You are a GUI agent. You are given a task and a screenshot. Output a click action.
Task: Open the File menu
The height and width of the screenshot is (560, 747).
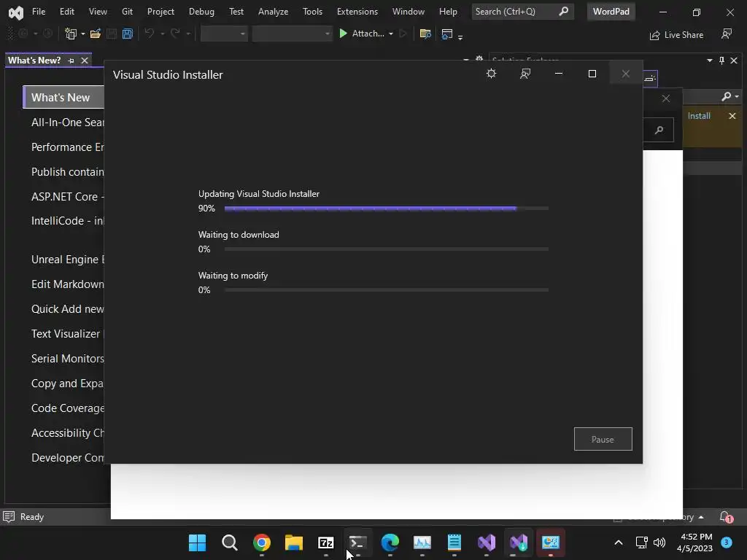click(x=39, y=12)
